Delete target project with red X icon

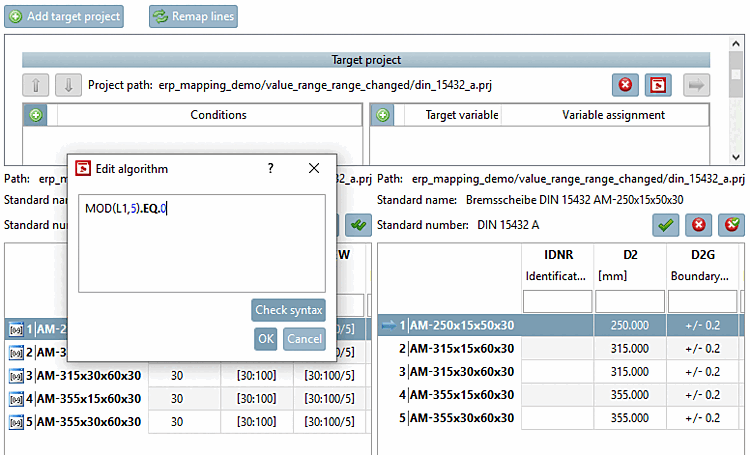[626, 86]
